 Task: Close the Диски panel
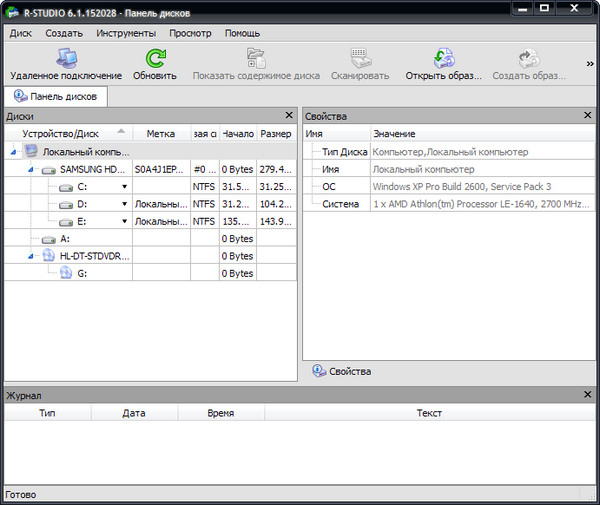click(x=289, y=116)
